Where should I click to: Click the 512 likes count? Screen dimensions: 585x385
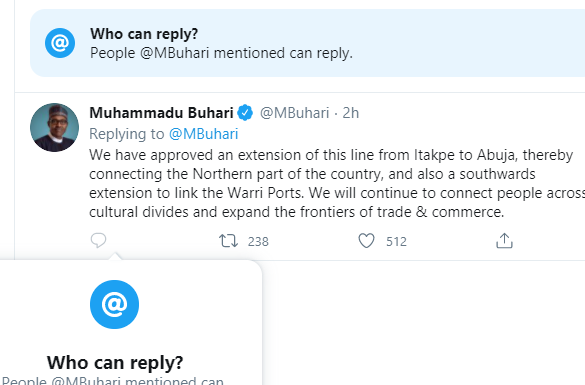396,241
